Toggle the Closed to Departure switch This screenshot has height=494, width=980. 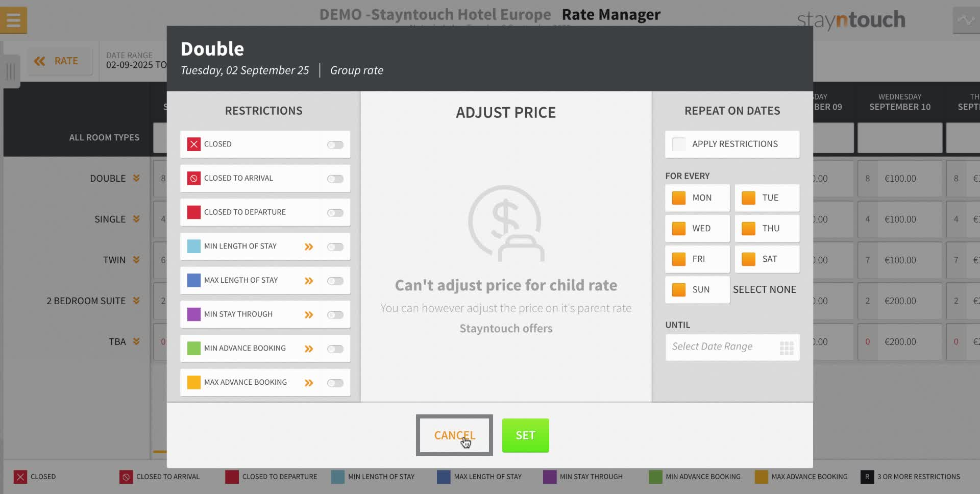(335, 213)
